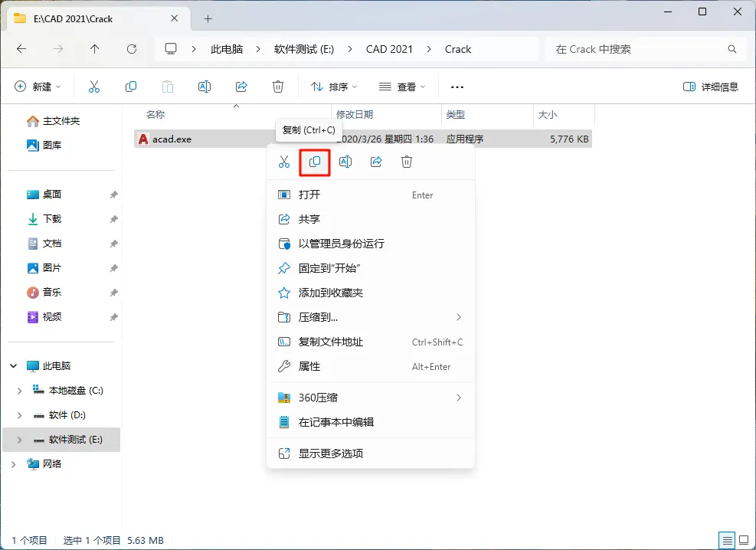Click toolbar Share icon
This screenshot has width=756, height=550.
(241, 87)
